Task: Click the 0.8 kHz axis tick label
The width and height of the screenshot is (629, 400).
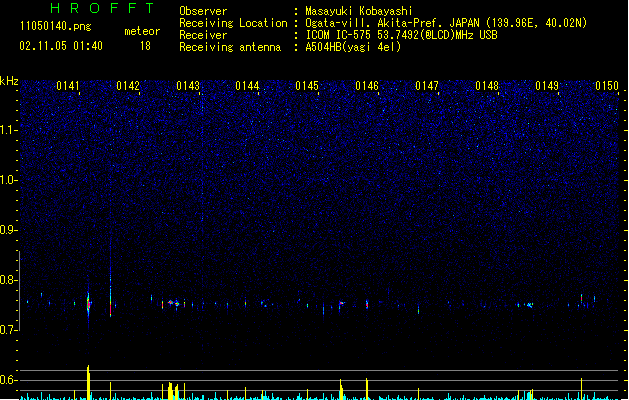Action: coord(9,280)
